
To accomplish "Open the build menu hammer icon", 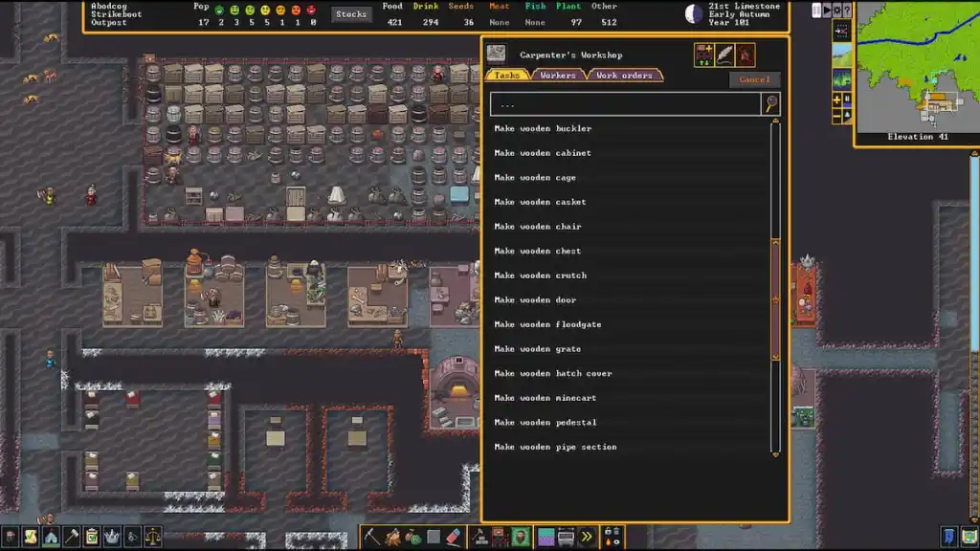I will tap(479, 537).
